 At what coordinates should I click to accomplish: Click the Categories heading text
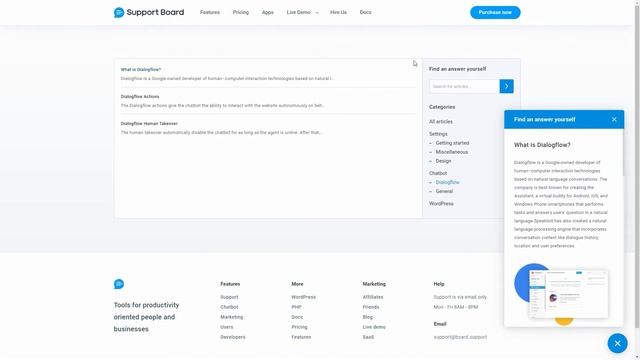point(442,107)
